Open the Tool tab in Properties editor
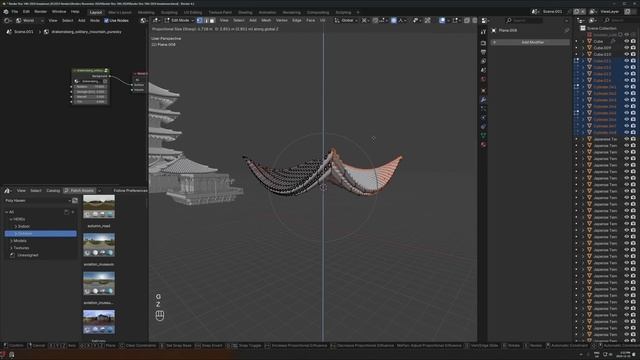Image resolution: width=640 pixels, height=360 pixels. coord(483,32)
